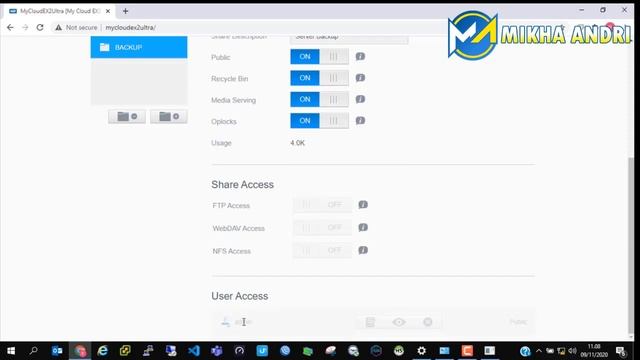This screenshot has height=360, width=640.
Task: Click the Not secure warning indicator
Action: (76, 27)
